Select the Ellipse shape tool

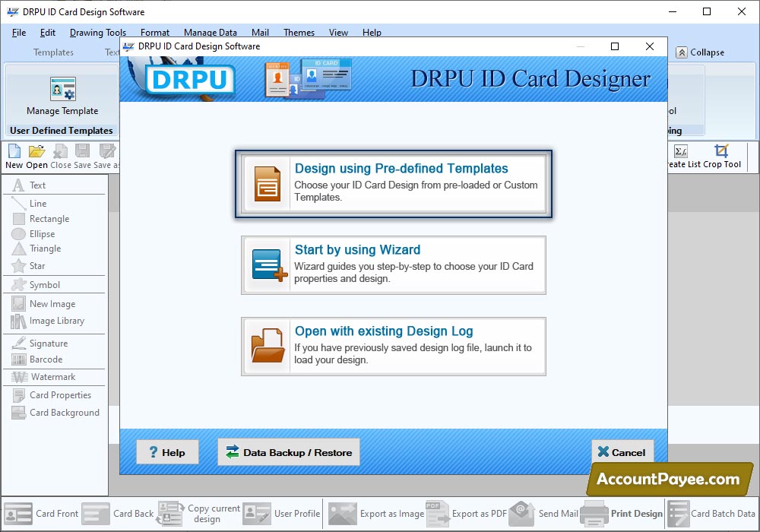(33, 234)
